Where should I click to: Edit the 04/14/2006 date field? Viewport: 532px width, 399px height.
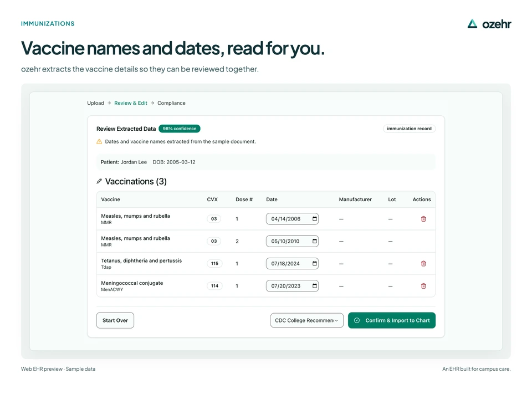(292, 219)
